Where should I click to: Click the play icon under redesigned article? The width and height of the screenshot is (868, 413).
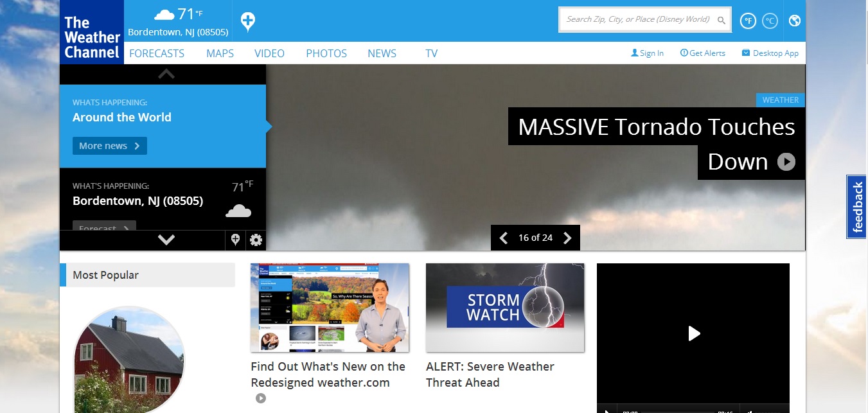tap(260, 398)
